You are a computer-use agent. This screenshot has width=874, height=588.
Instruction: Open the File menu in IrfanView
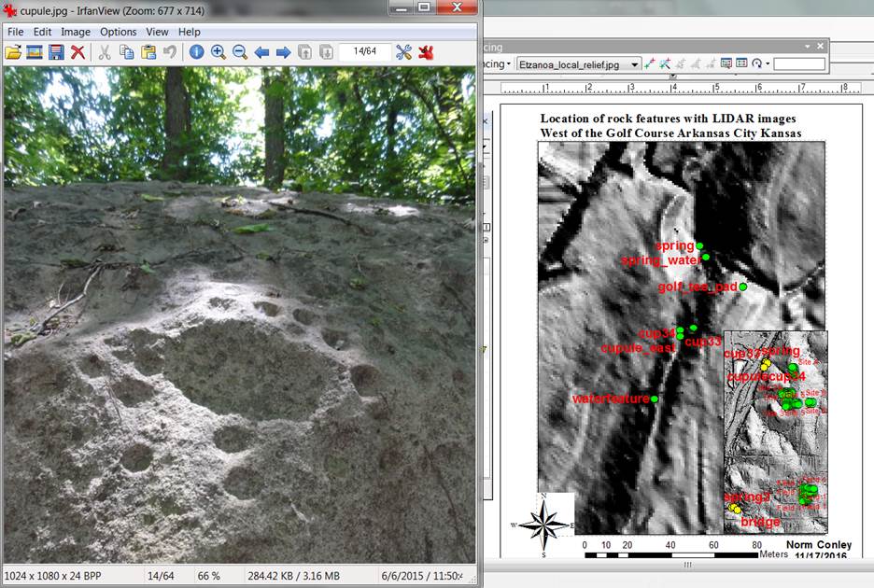(16, 32)
